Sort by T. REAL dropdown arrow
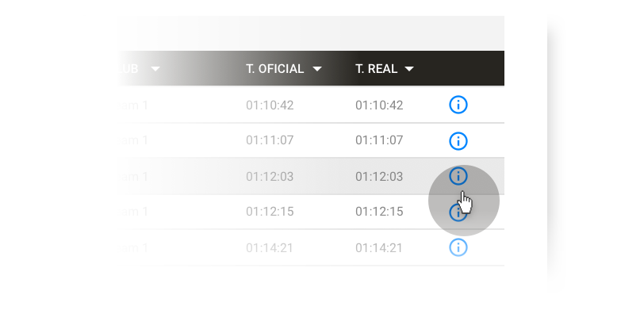The height and width of the screenshot is (333, 644). pos(409,69)
